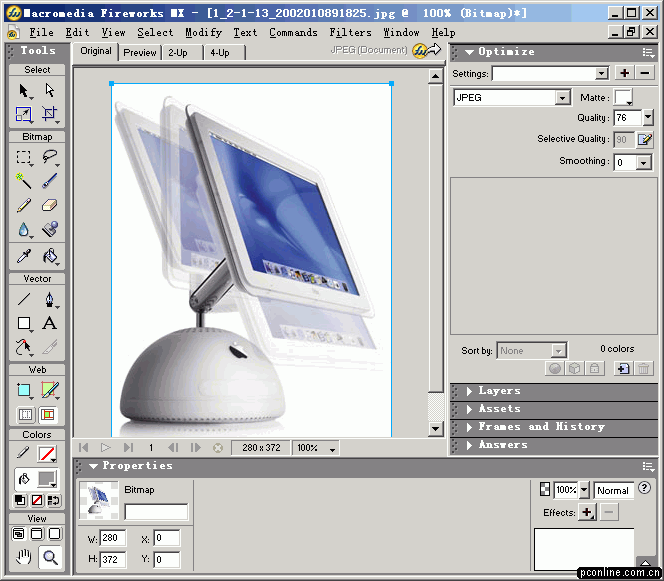Image resolution: width=664 pixels, height=581 pixels.
Task: Click the Edit Selective Quality icon
Action: [x=645, y=140]
